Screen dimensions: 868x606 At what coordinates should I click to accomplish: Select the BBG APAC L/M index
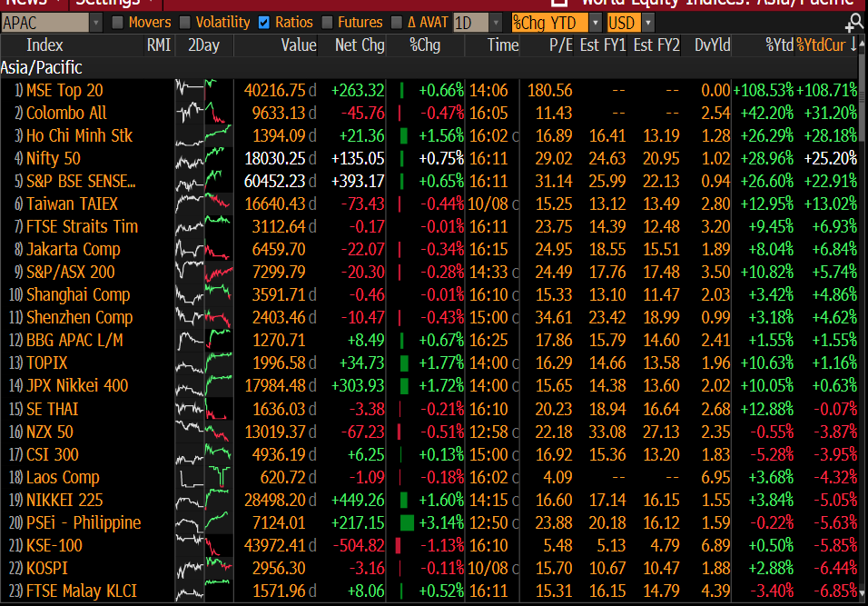pos(74,340)
